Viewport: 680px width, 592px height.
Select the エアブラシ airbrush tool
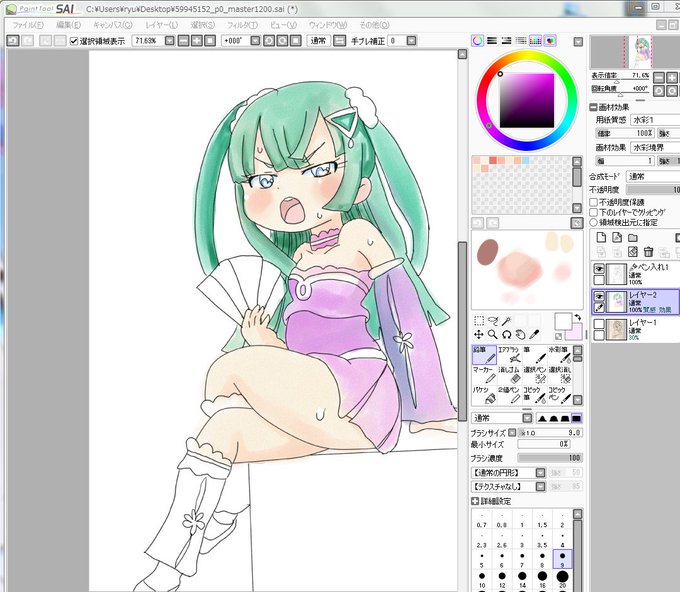(x=509, y=355)
